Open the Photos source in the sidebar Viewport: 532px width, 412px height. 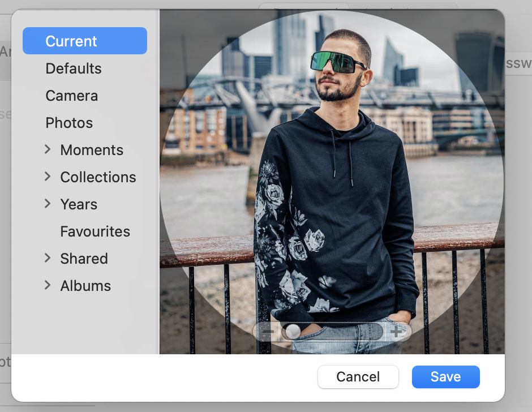(x=69, y=123)
